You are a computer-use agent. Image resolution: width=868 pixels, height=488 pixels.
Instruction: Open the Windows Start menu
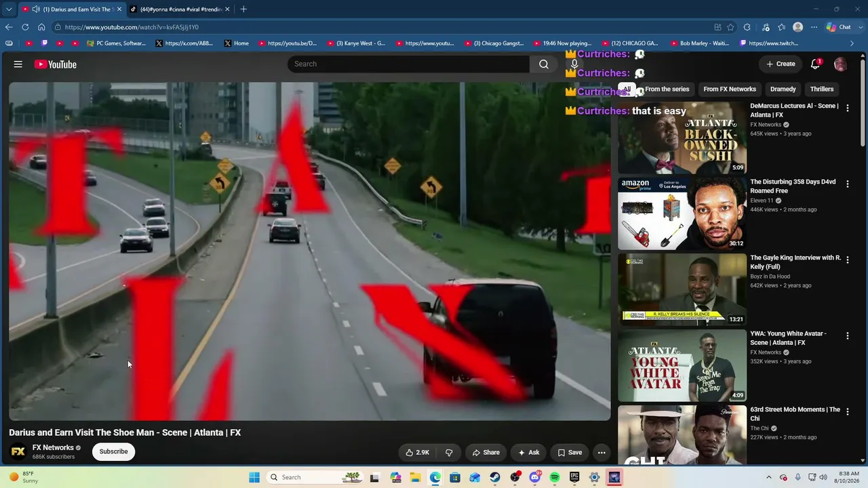coord(254,477)
